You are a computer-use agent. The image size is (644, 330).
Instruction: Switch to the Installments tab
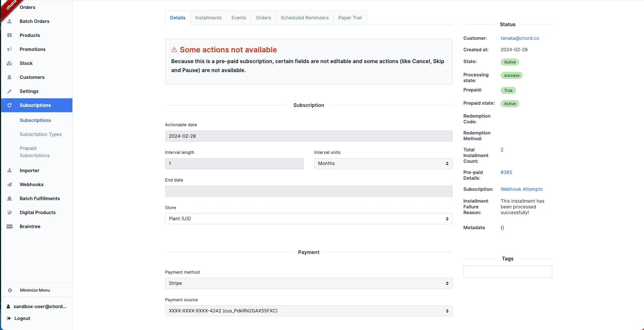click(209, 18)
